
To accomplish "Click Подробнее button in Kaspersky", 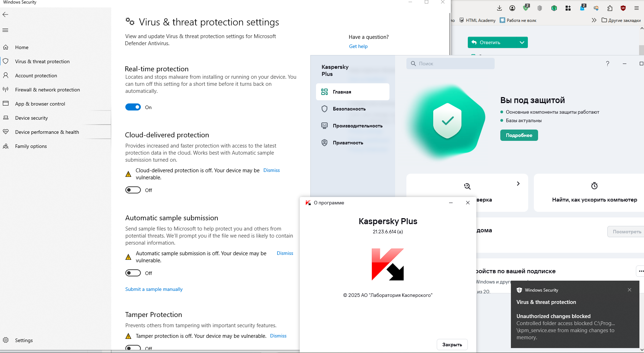I will click(519, 135).
